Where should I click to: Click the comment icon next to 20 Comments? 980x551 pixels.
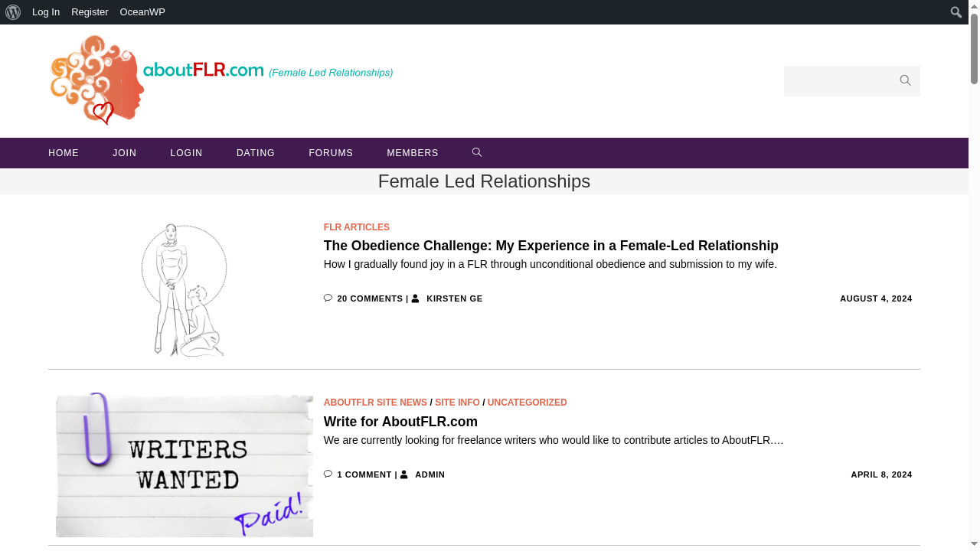tap(328, 298)
